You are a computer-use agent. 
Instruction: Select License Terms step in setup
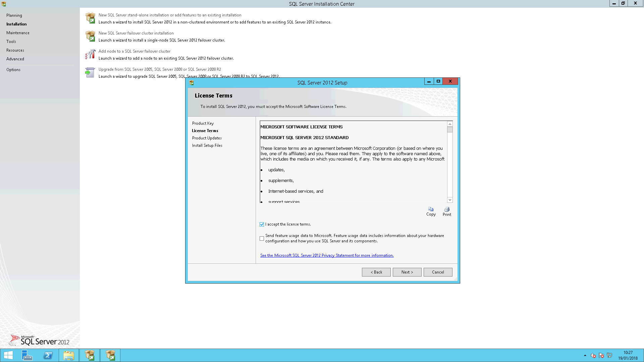click(x=205, y=131)
